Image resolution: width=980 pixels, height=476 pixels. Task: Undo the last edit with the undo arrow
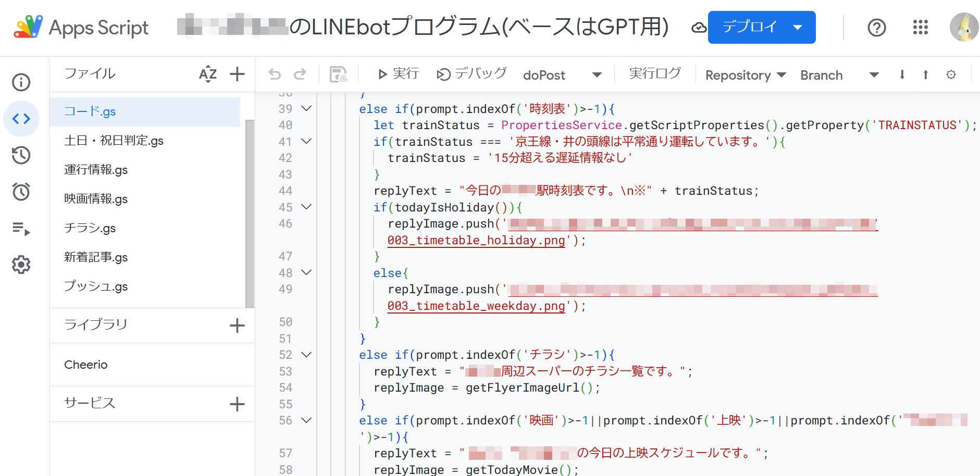point(275,74)
